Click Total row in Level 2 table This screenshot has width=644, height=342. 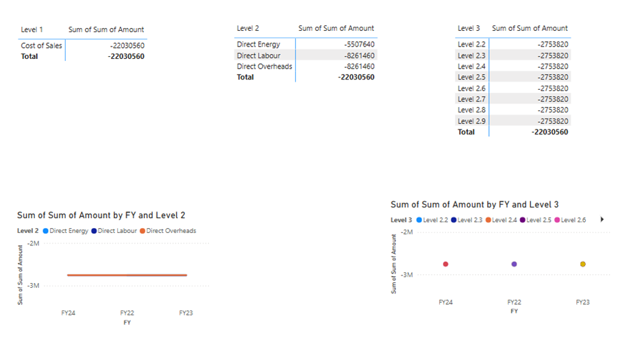tap(306, 77)
